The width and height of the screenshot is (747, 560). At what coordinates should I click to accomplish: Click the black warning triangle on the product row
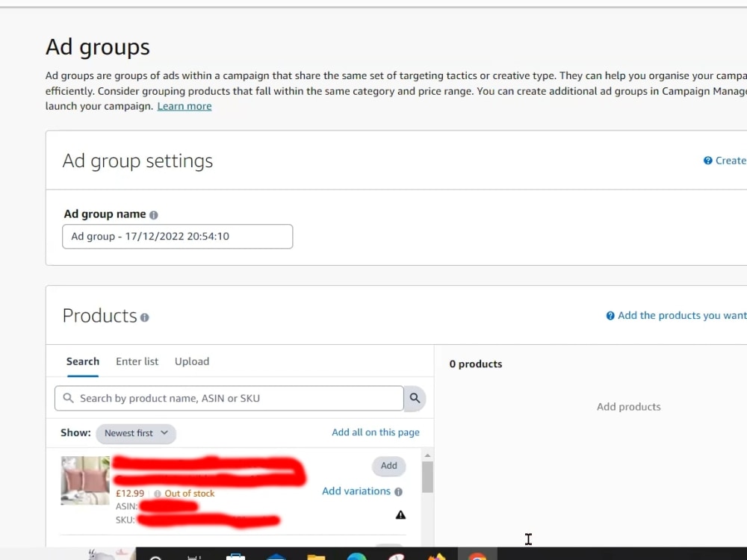pos(400,514)
